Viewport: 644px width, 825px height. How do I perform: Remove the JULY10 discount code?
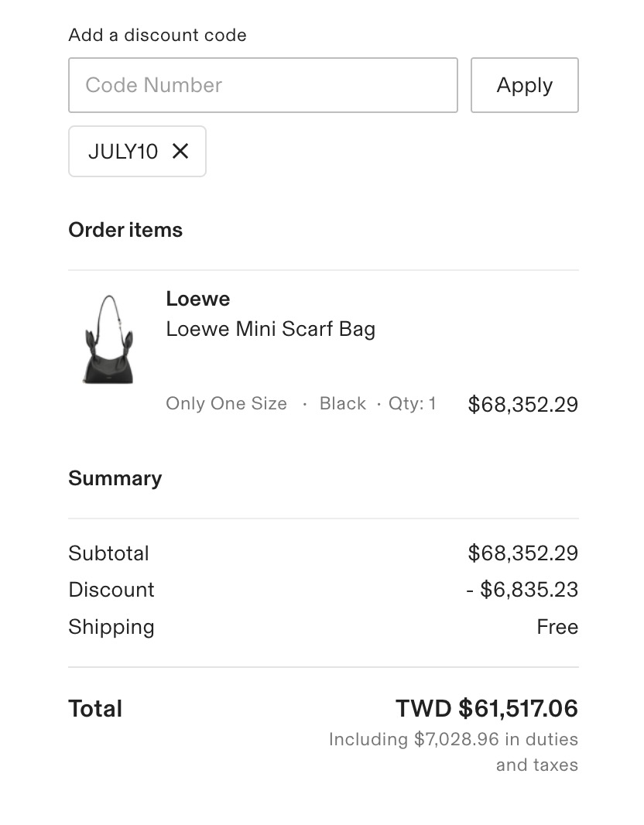click(x=180, y=152)
